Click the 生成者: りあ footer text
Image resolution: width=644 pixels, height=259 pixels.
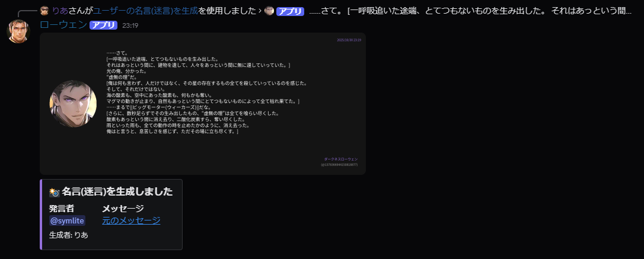click(69, 235)
